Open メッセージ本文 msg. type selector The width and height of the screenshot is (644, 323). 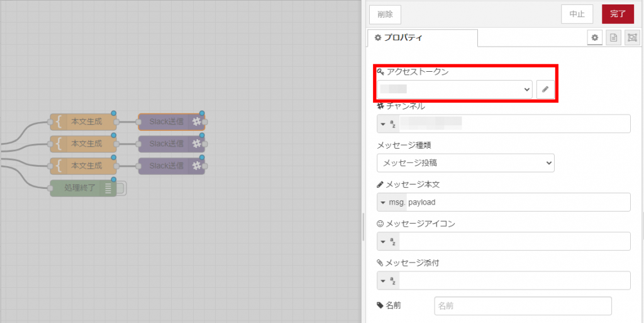pos(392,202)
